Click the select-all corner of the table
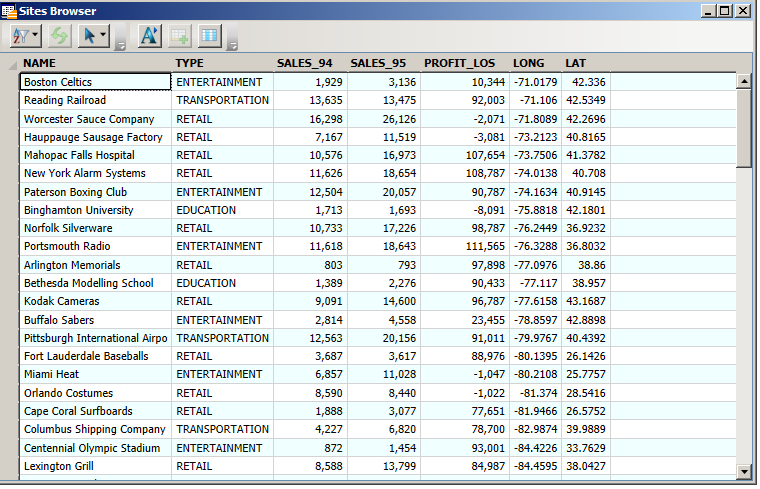The image size is (760, 489). 12,63
